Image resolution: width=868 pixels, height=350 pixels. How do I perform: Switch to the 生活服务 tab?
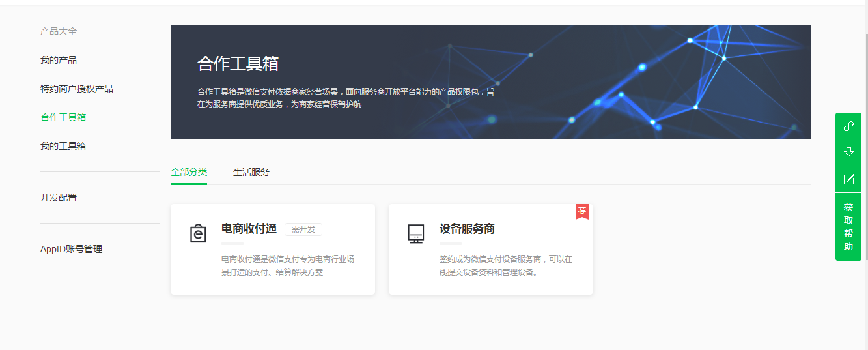[251, 172]
